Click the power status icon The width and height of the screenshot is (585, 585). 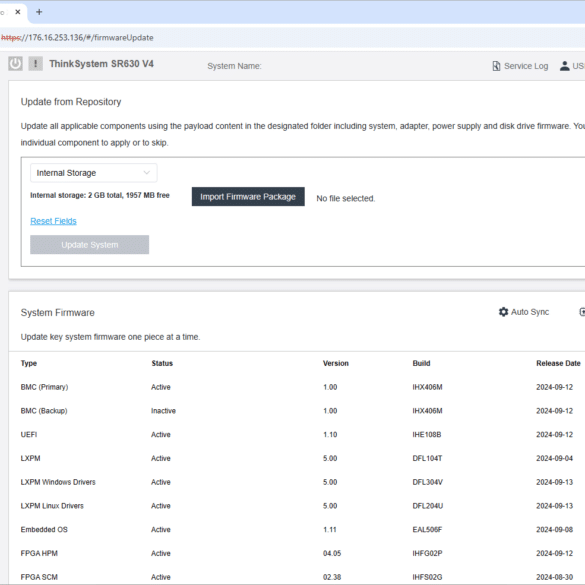15,64
